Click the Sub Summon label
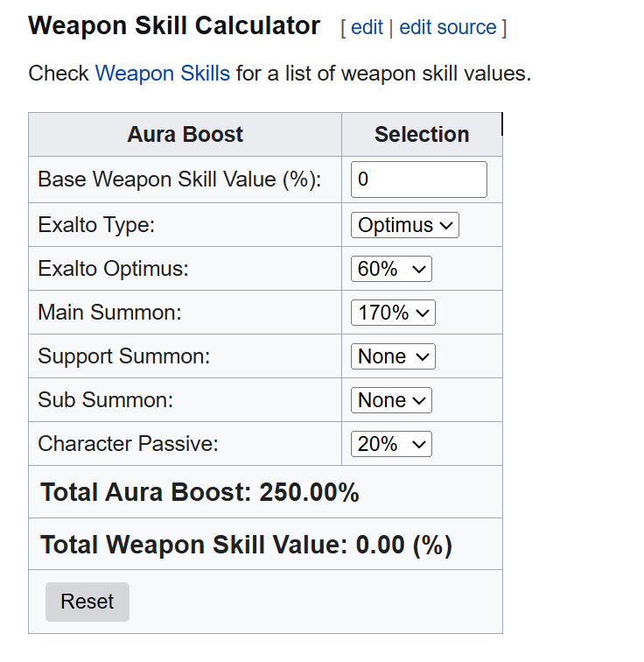 [105, 400]
